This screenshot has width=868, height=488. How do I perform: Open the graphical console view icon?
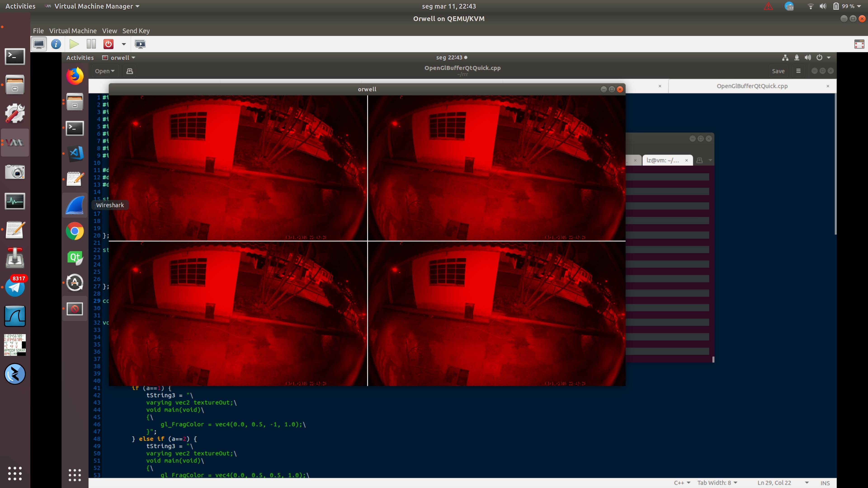coord(39,44)
